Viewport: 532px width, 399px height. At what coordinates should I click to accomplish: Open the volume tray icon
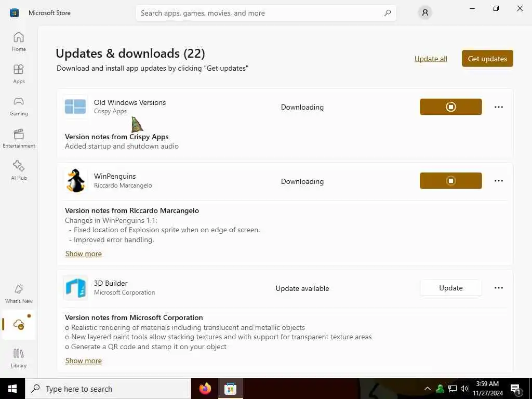(x=464, y=389)
